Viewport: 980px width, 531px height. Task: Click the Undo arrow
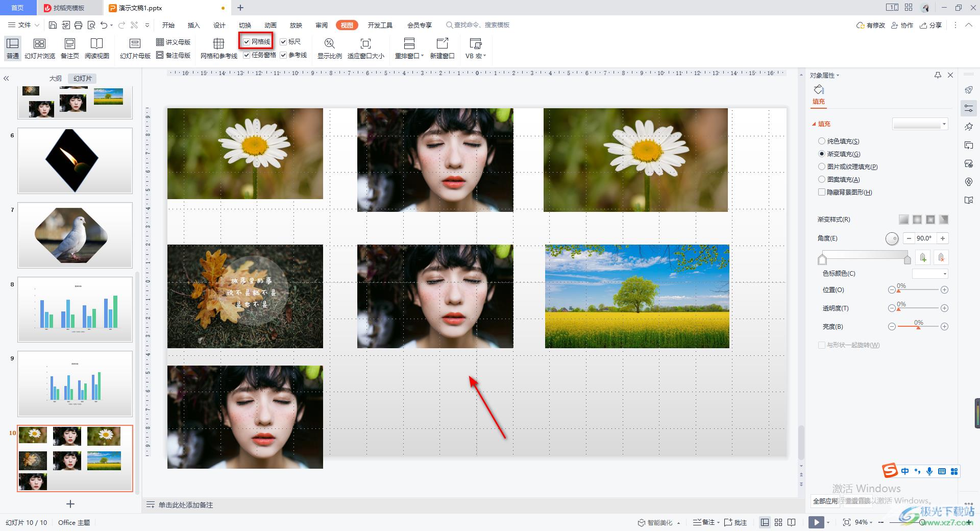[104, 25]
